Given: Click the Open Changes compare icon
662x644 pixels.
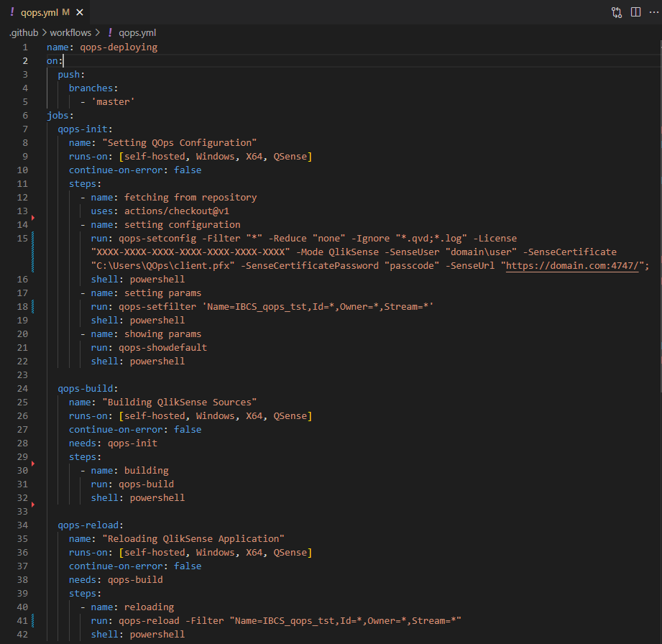Looking at the screenshot, I should click(617, 12).
